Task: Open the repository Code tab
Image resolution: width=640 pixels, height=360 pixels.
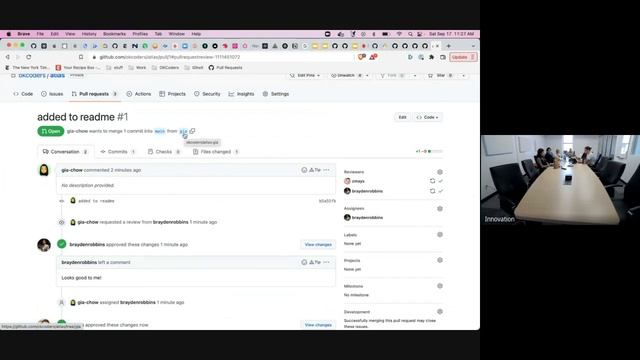Action: click(23, 94)
